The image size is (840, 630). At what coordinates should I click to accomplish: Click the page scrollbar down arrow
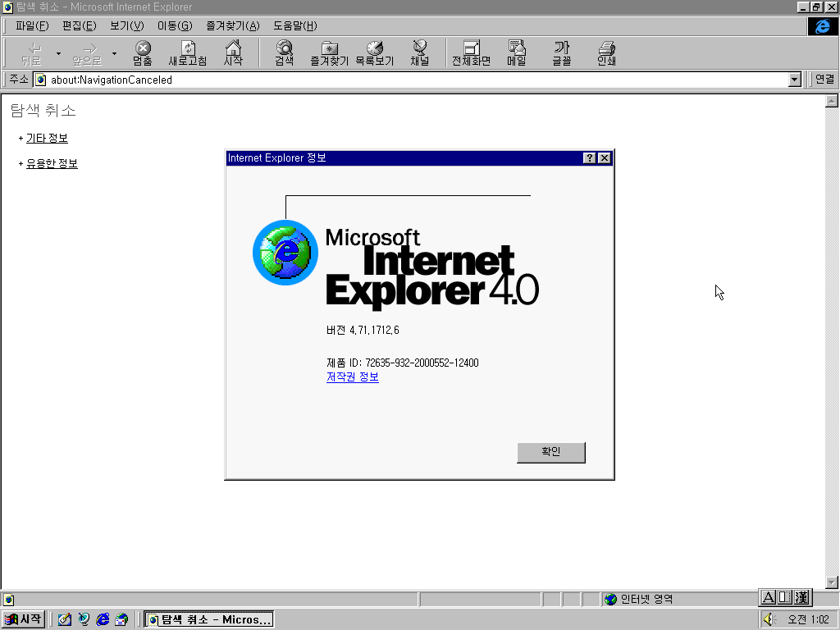point(832,582)
